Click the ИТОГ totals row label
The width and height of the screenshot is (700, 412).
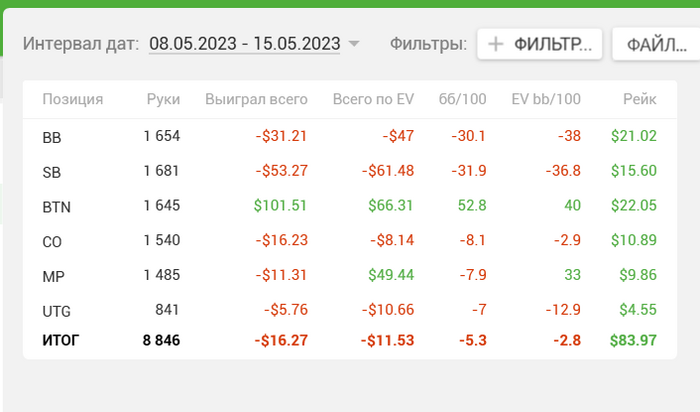coord(60,341)
